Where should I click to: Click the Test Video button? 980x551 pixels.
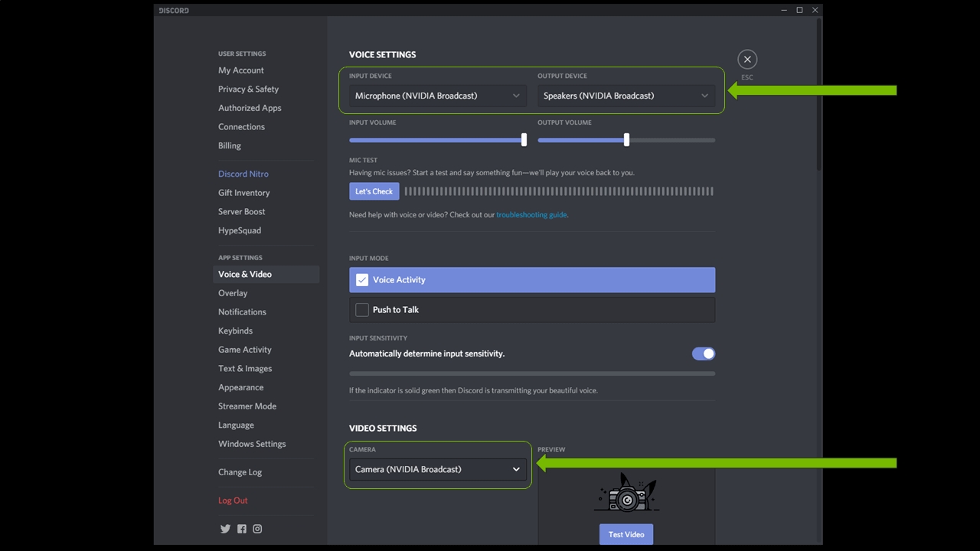[x=626, y=534]
